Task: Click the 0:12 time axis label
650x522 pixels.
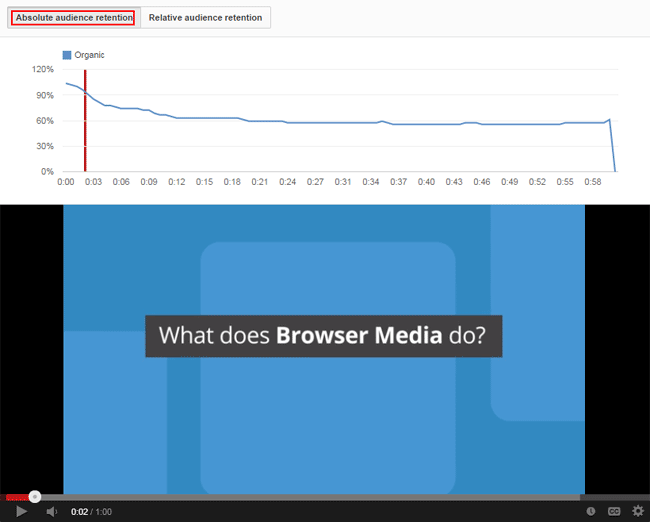Action: point(177,182)
